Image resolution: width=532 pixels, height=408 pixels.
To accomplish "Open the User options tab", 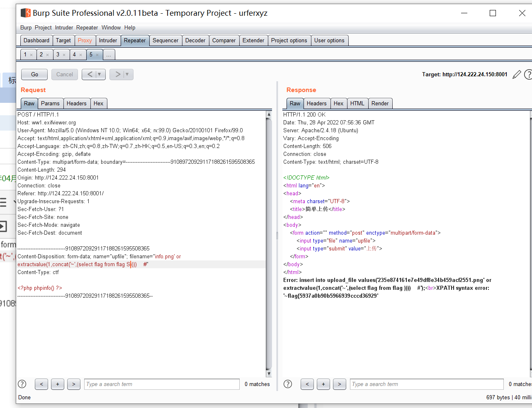I will 329,40.
